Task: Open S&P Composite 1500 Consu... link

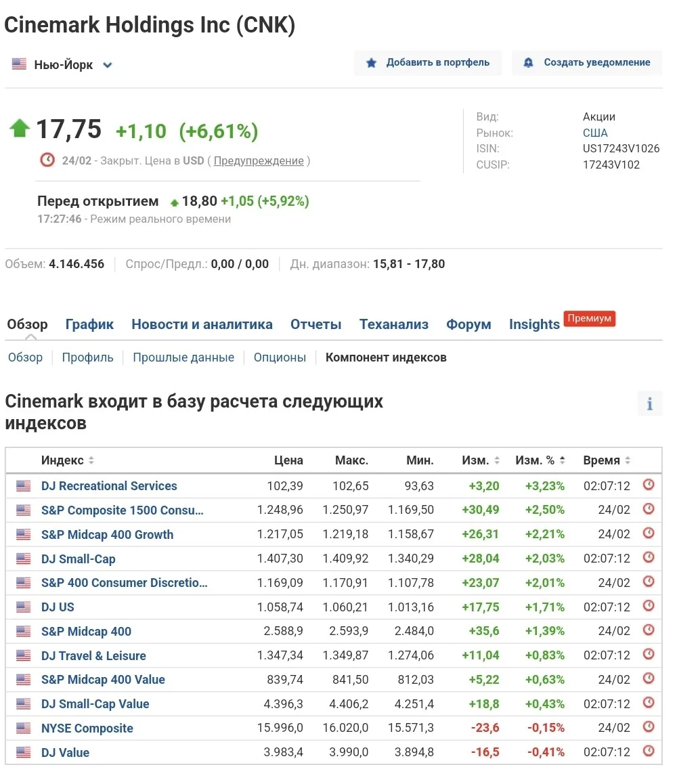Action: 123,510
